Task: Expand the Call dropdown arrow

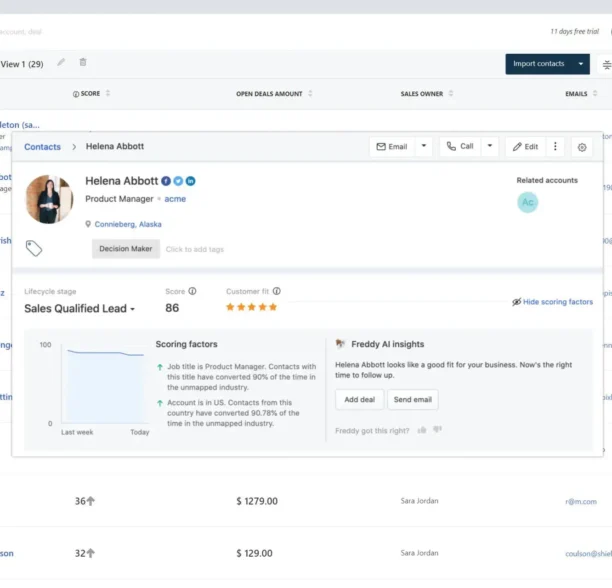Action: click(489, 146)
